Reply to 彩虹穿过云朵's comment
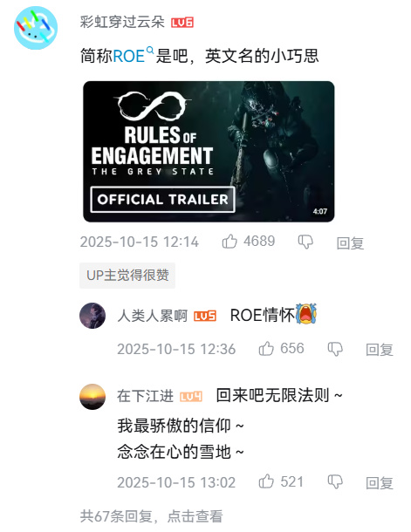 point(350,243)
